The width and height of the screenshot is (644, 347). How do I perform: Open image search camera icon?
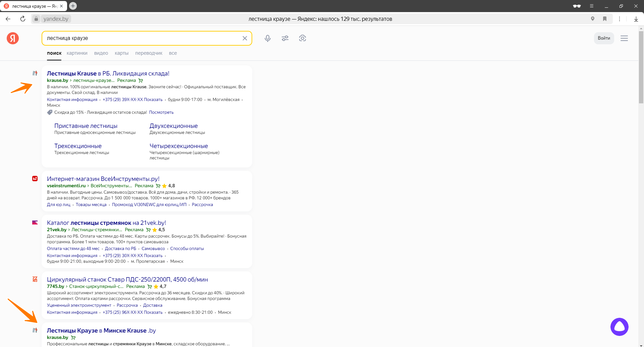[303, 38]
